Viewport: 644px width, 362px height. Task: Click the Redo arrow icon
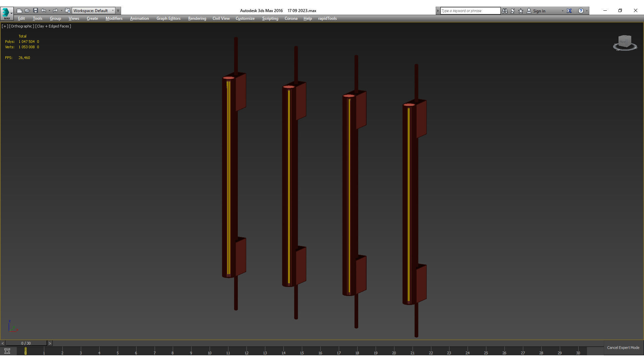(55, 11)
